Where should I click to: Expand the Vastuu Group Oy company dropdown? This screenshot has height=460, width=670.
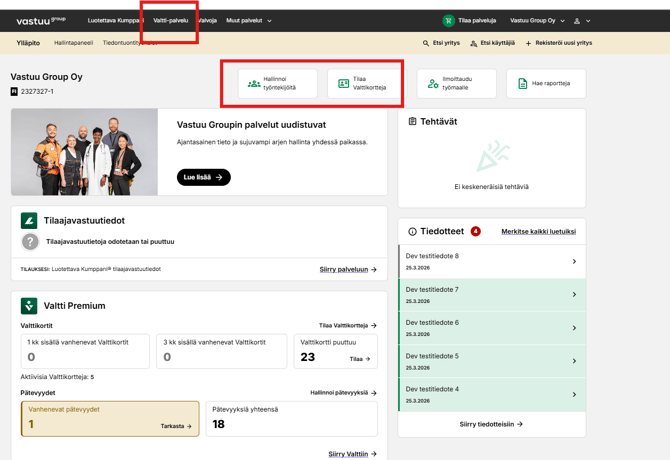[537, 21]
